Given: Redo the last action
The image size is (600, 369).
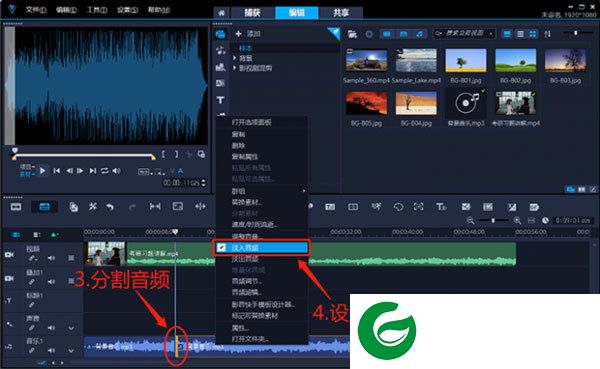Looking at the screenshot, I should pyautogui.click(x=132, y=207).
